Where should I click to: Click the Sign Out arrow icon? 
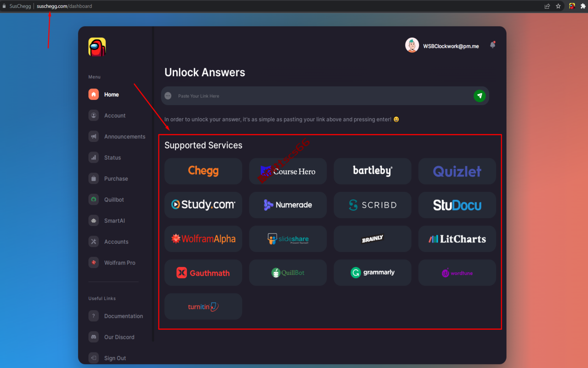pyautogui.click(x=94, y=358)
